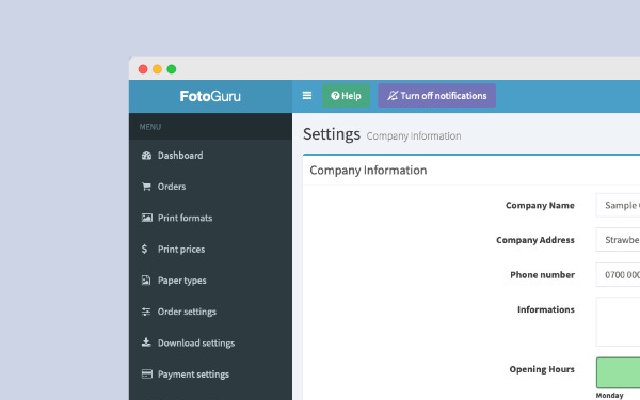Click the FotoGuru logo
The width and height of the screenshot is (640, 400).
tap(210, 96)
